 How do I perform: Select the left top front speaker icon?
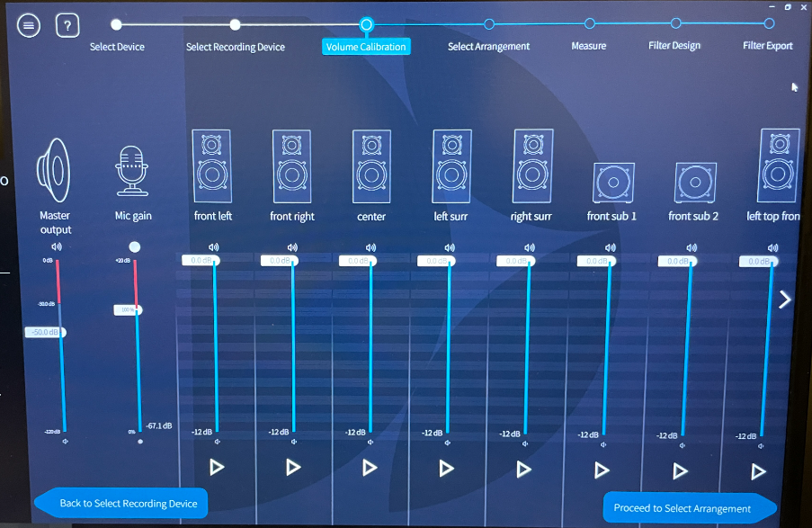point(779,166)
